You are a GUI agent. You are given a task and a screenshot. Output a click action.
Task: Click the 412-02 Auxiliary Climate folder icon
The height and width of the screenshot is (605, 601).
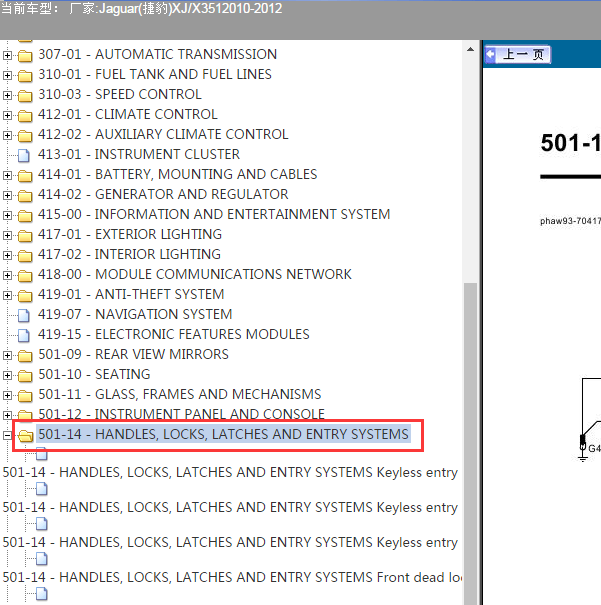(25, 136)
